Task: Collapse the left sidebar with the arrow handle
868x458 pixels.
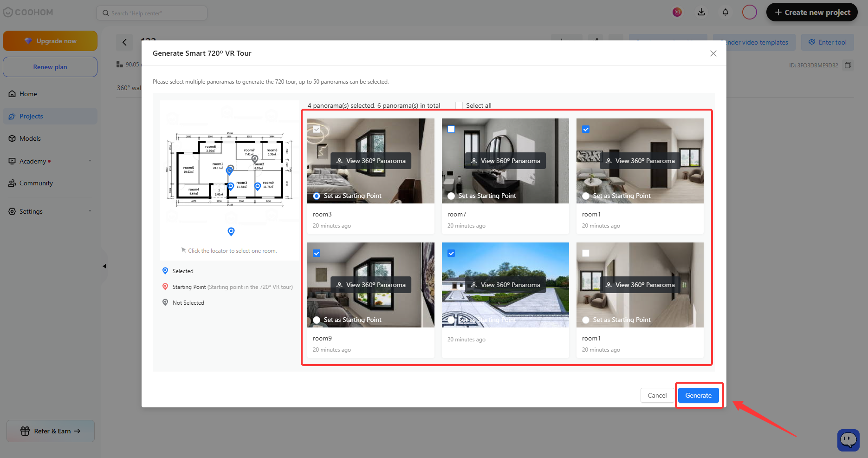Action: pos(104,266)
